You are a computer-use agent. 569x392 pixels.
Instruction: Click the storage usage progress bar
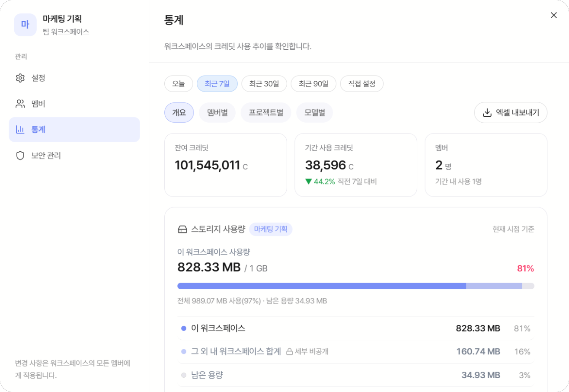[356, 286]
